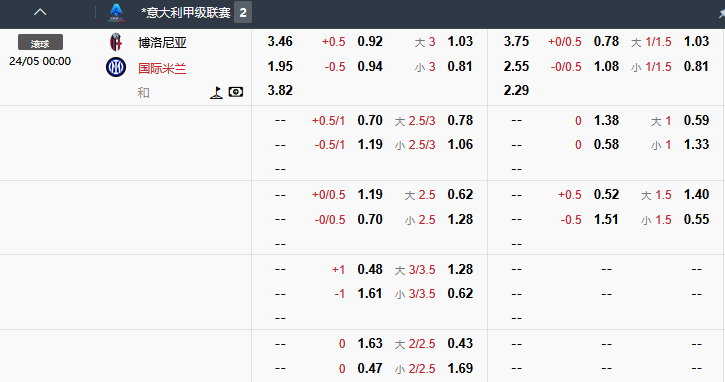Pick 大 1.5 over odds 1.40
The image size is (725, 382).
tap(696, 194)
